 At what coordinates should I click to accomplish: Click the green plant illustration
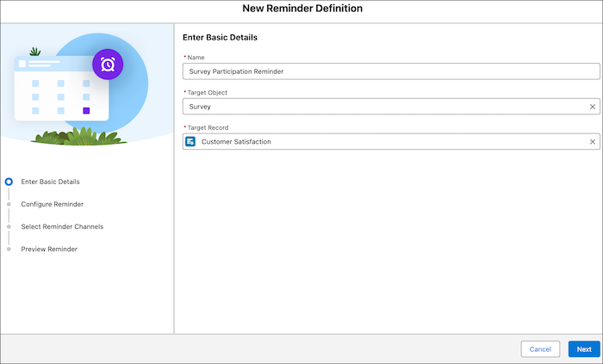(x=78, y=135)
